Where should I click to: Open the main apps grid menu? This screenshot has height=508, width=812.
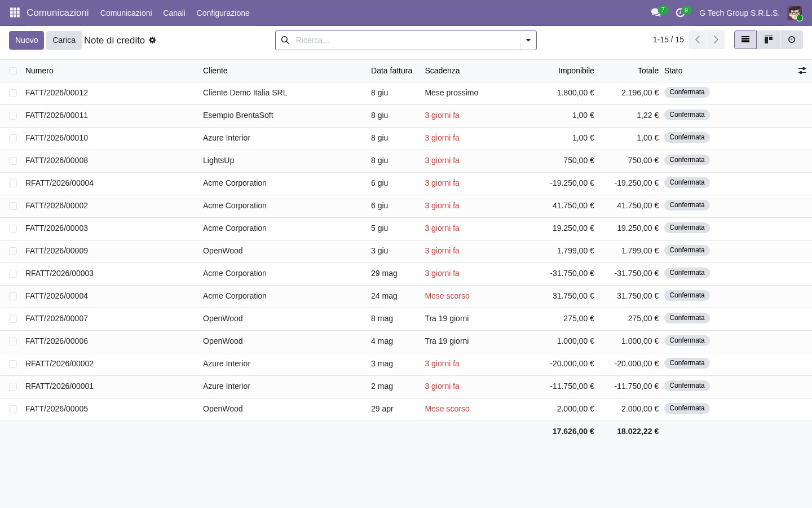pos(15,12)
